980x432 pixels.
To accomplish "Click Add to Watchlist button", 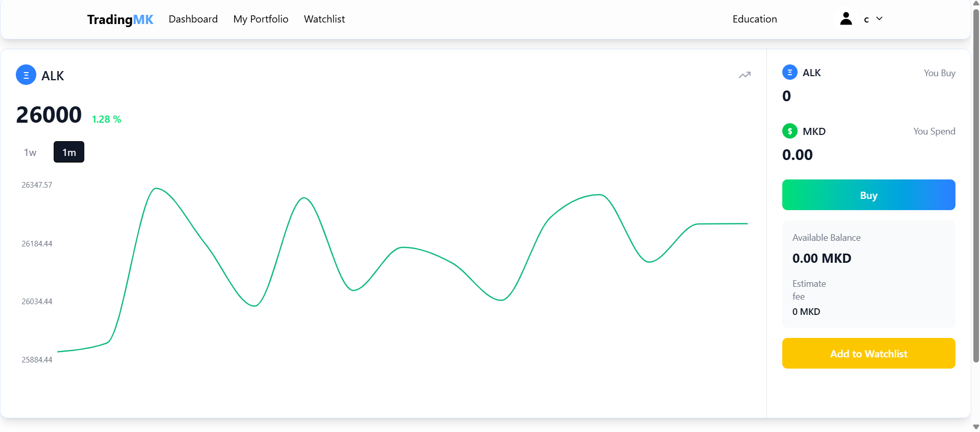I will 868,353.
